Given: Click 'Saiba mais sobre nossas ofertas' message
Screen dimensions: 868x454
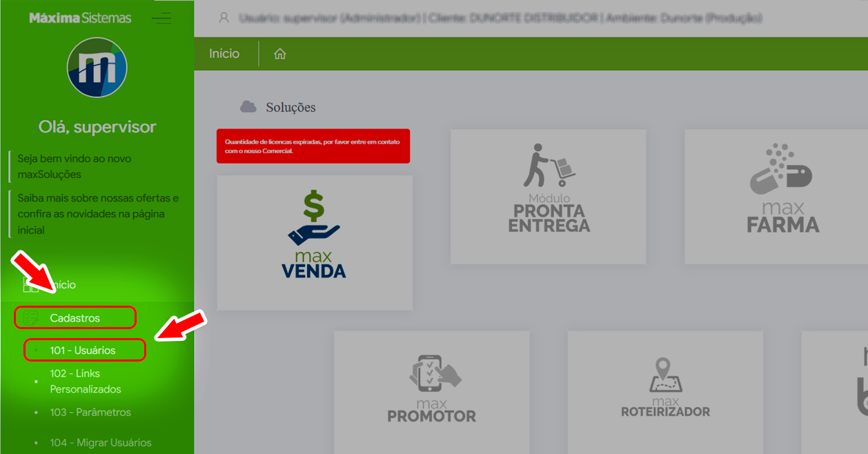Looking at the screenshot, I should coord(98,214).
